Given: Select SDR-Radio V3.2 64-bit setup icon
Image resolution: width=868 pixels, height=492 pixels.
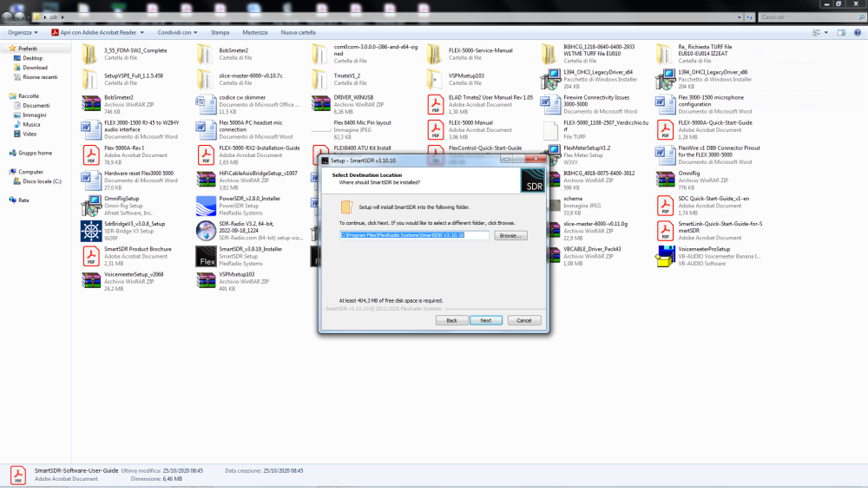Looking at the screenshot, I should [206, 231].
